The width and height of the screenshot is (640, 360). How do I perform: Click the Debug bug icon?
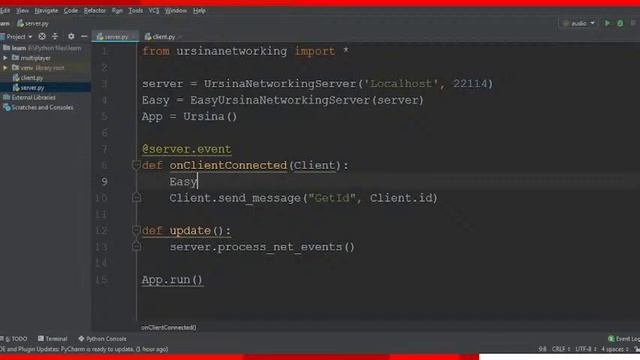(x=620, y=23)
